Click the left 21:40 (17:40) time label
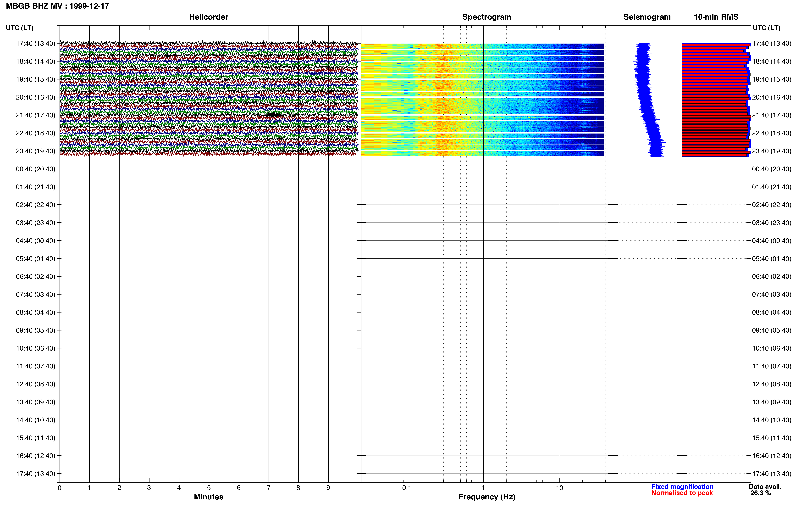The image size is (812, 508). 36,115
